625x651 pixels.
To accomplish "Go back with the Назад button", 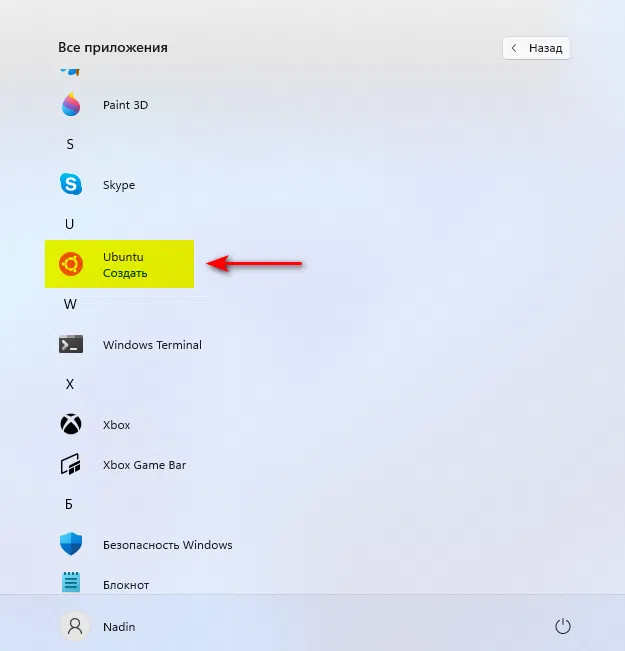I will (536, 48).
